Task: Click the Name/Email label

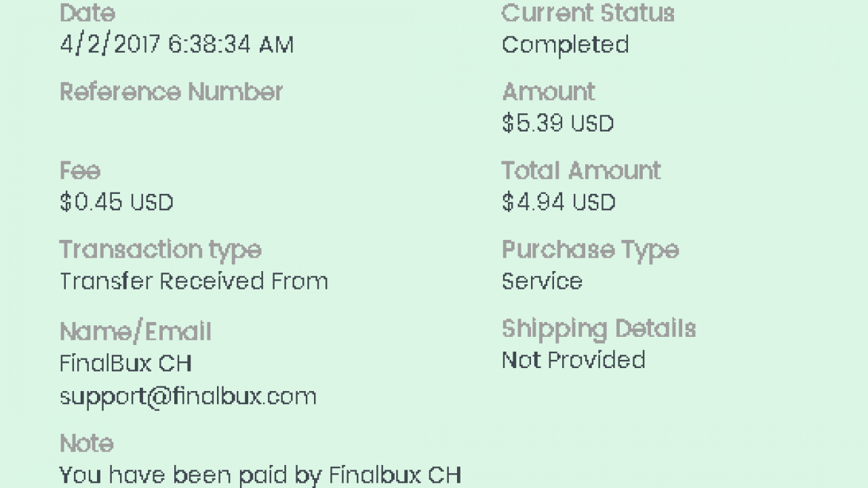Action: coord(136,332)
